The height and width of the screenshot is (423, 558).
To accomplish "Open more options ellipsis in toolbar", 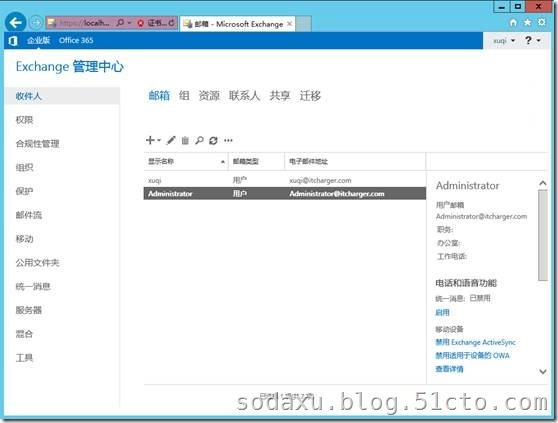I will point(228,141).
